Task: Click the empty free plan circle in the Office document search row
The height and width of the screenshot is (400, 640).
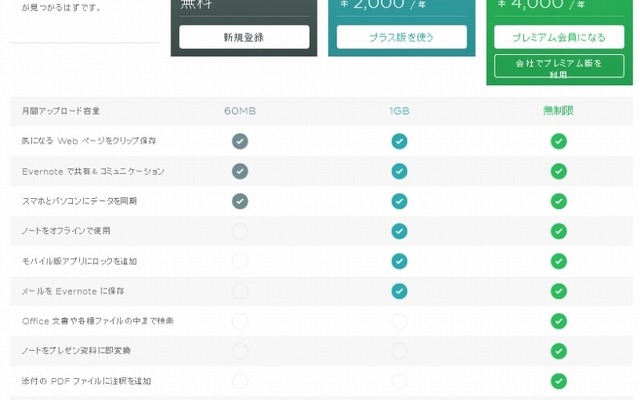Action: [x=240, y=321]
